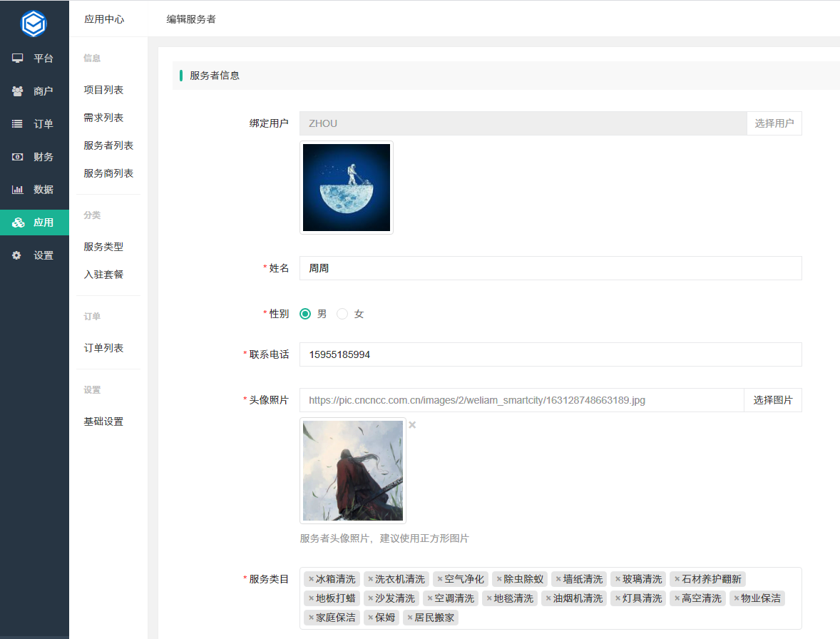The width and height of the screenshot is (840, 639).
Task: Remove the 石材养护翻新 tag
Action: (x=677, y=579)
